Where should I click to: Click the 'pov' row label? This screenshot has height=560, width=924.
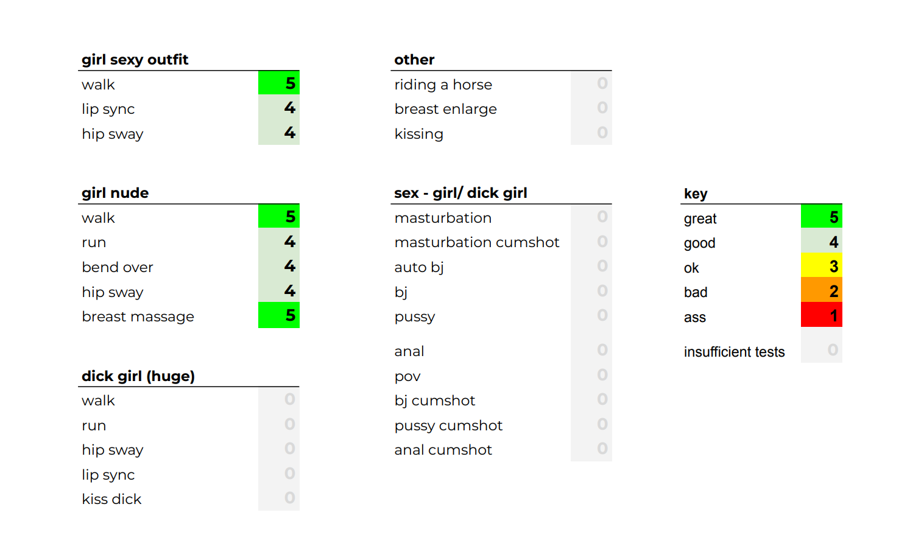[x=407, y=376]
